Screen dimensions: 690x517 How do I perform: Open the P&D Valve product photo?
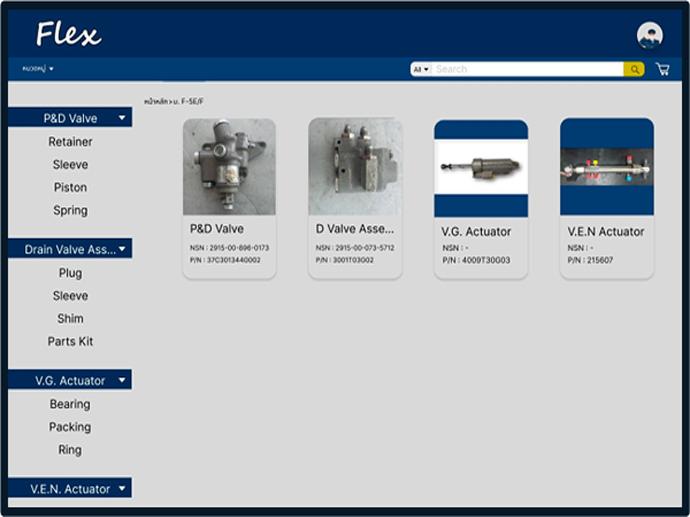[229, 166]
